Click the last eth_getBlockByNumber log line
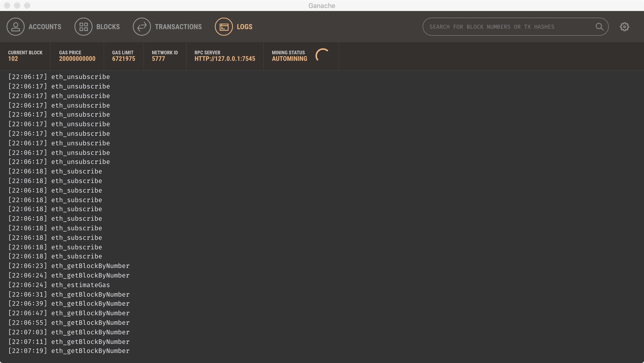The width and height of the screenshot is (644, 363). (x=90, y=351)
